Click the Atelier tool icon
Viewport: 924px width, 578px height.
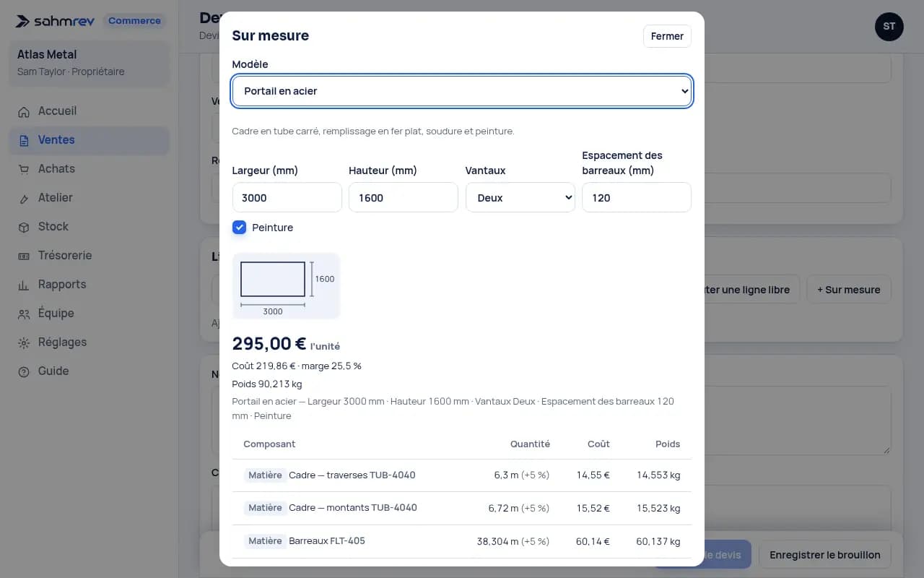[24, 198]
